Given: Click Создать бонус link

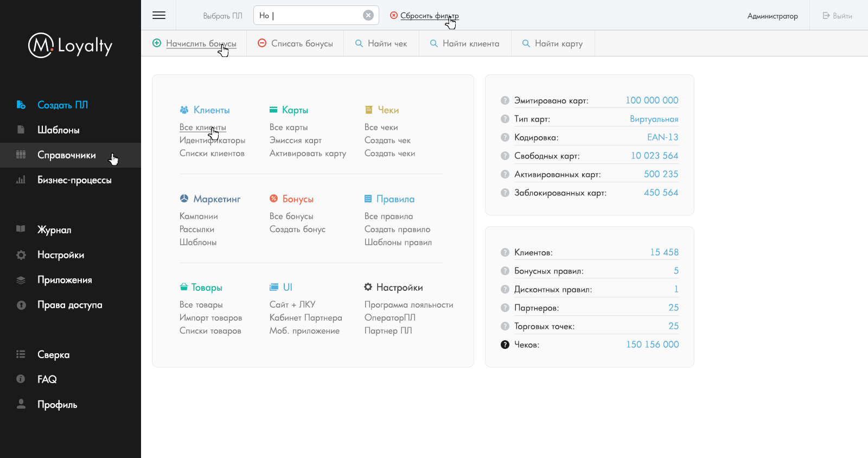Looking at the screenshot, I should tap(297, 229).
